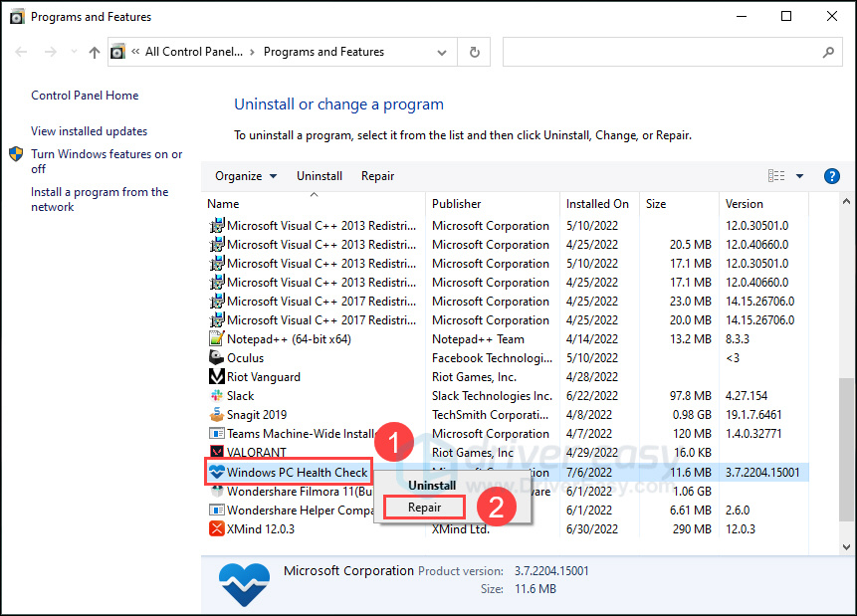
Task: Select the Slack program name
Action: [x=241, y=396]
